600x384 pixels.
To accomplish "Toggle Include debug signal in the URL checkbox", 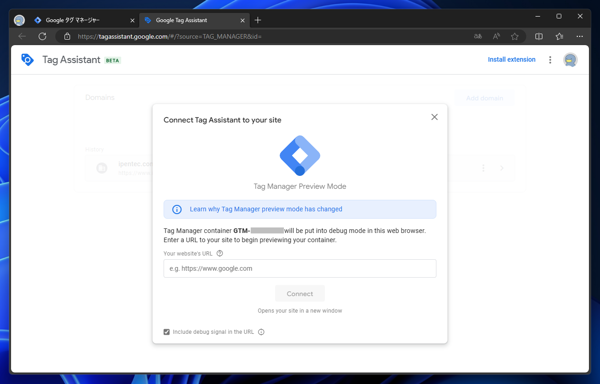I will (x=166, y=332).
